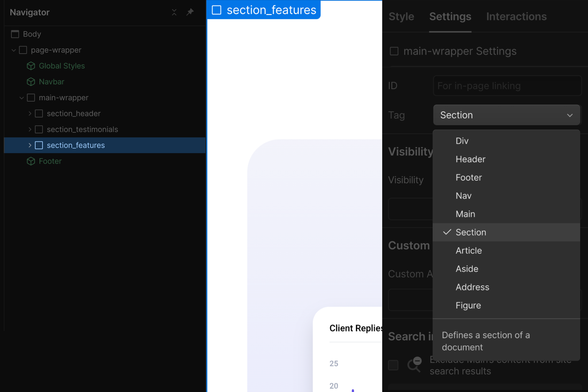Screen dimensions: 588x392
Task: Choose Header in the tag list
Action: [470, 159]
